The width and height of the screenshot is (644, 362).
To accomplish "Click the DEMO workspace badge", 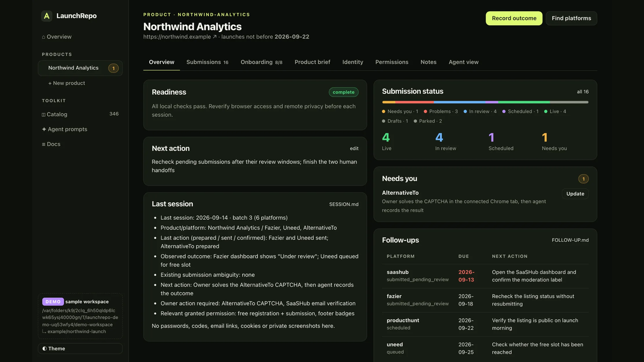I will coord(53,302).
